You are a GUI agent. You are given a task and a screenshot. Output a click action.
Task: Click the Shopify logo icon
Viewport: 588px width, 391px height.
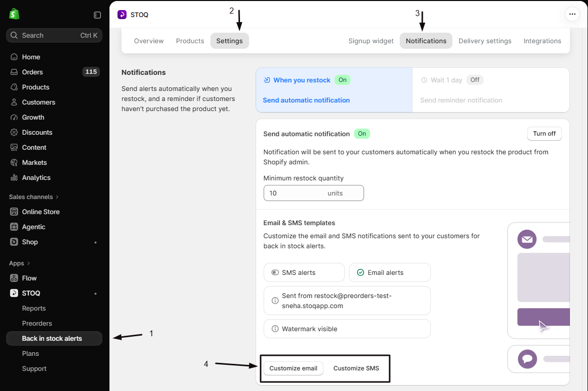[14, 14]
